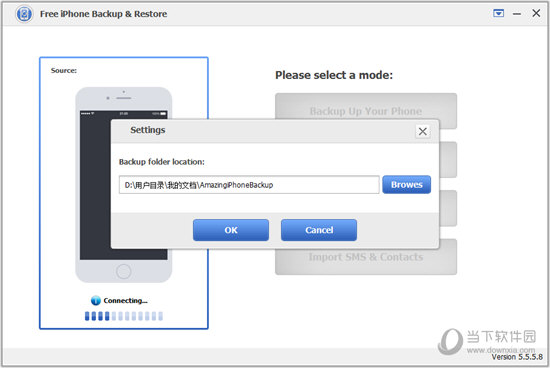Click the Source: label
This screenshot has height=368, width=550.
point(63,71)
